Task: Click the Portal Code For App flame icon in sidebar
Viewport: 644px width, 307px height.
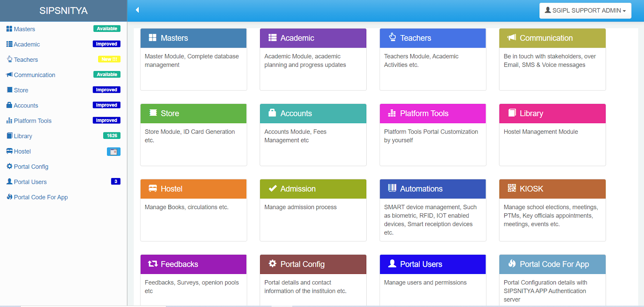Action: coord(10,197)
